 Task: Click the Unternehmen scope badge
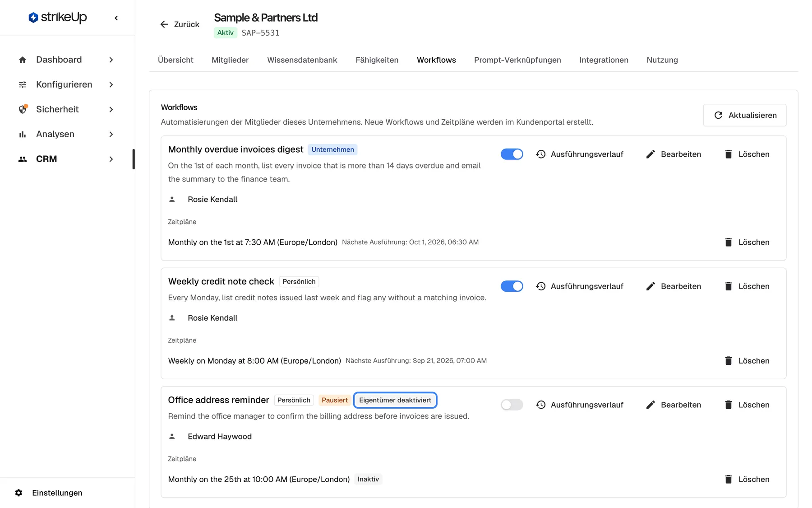coord(333,149)
